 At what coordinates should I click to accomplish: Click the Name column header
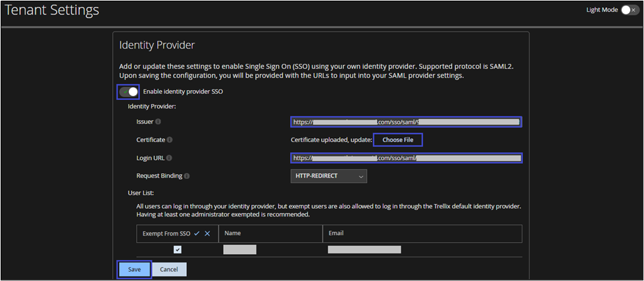coord(234,234)
